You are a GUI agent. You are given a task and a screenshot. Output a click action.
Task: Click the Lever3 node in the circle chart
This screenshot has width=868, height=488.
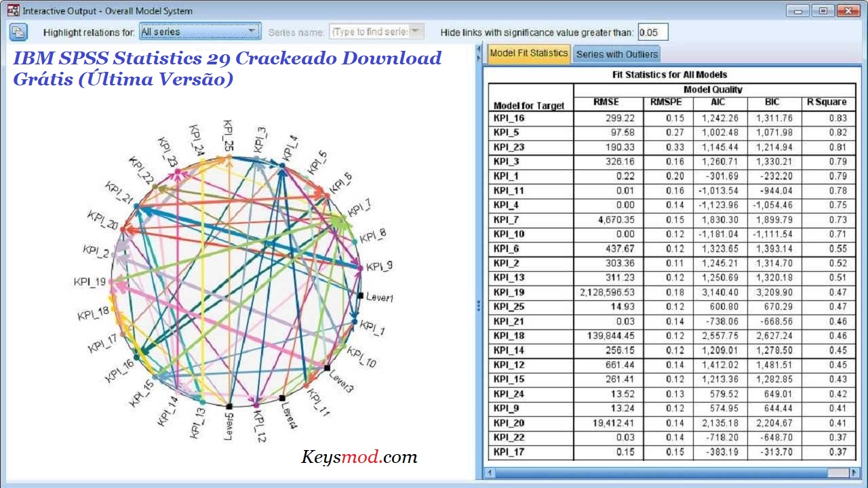click(x=326, y=368)
